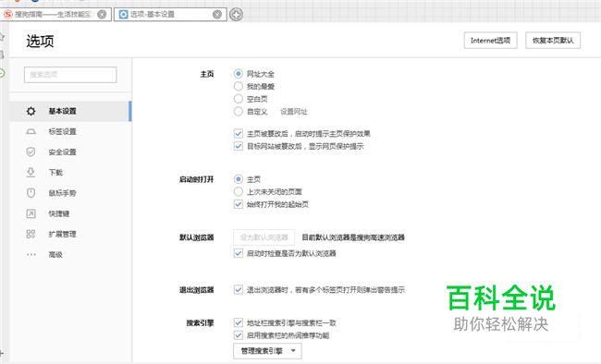Click the 扩展管理 grid icon
Viewport: 601px width, 364px height.
(31, 234)
